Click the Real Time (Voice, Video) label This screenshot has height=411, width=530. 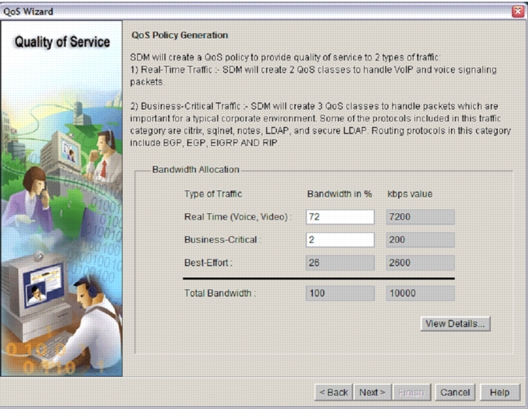coord(238,217)
